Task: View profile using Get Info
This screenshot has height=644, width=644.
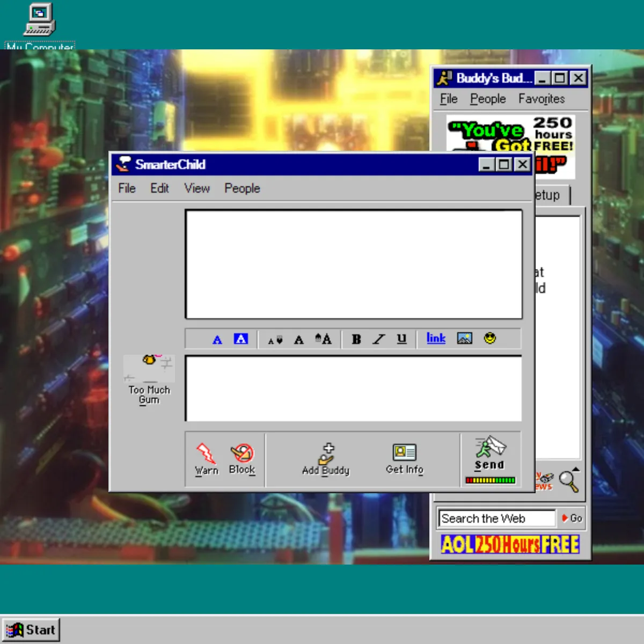Action: 405,459
